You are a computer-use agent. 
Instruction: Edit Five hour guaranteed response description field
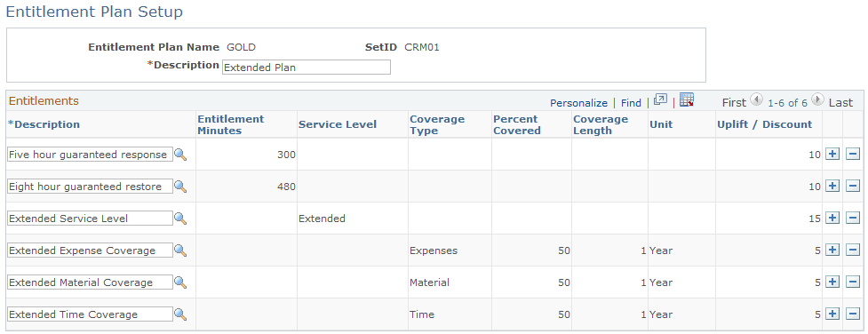(x=91, y=155)
